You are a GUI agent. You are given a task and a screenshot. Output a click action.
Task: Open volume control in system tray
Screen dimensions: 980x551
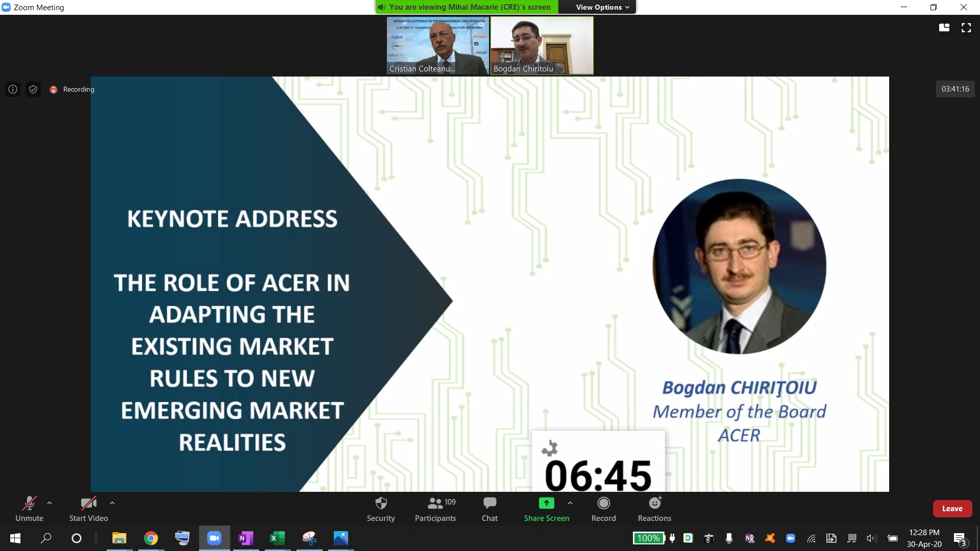871,538
